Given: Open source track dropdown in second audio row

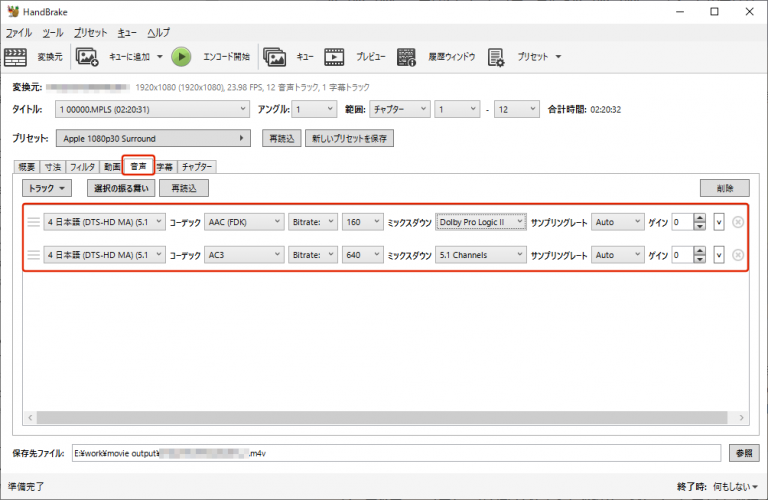Looking at the screenshot, I should (104, 255).
